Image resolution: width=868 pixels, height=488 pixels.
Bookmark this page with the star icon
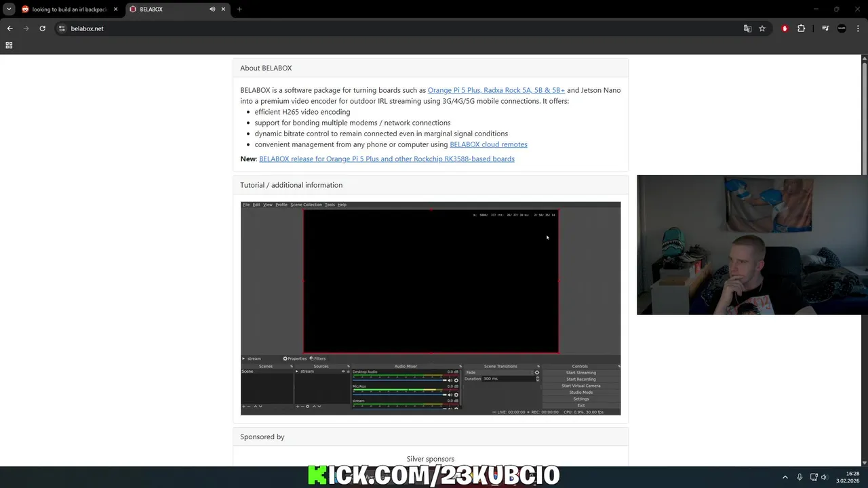(x=762, y=28)
